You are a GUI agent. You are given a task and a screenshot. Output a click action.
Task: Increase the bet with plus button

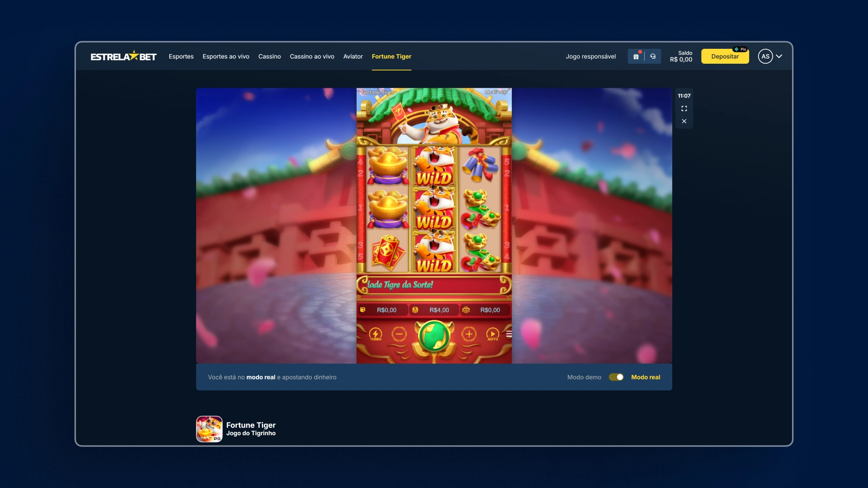tap(469, 334)
